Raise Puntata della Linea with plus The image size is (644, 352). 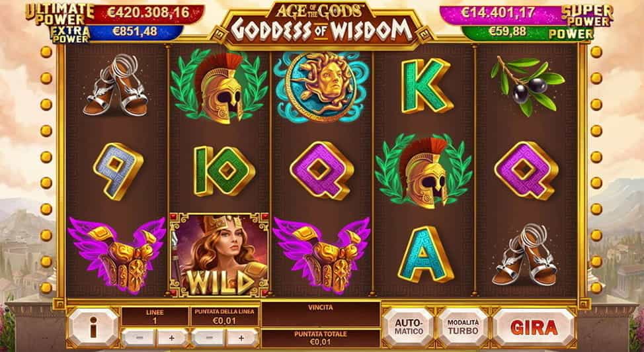241,337
